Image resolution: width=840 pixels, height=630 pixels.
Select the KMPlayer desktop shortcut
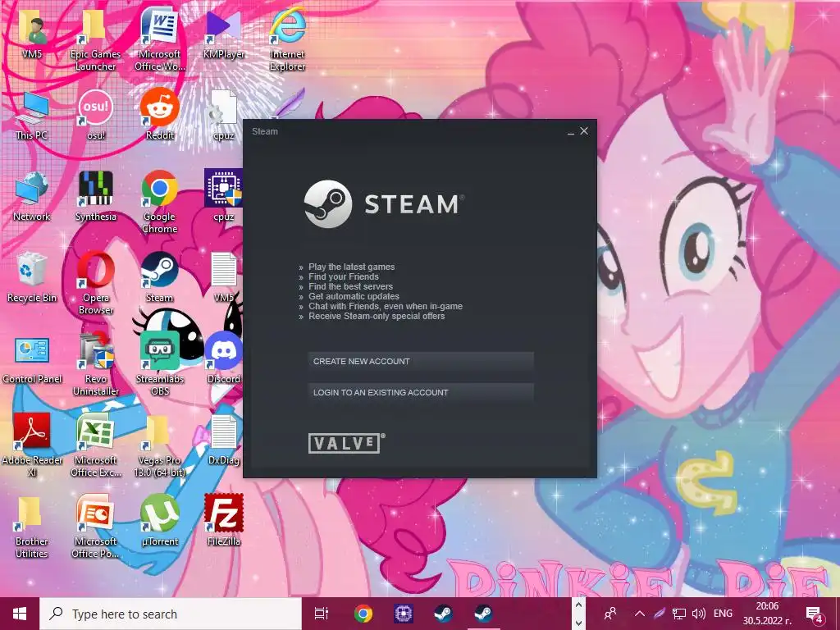(224, 33)
